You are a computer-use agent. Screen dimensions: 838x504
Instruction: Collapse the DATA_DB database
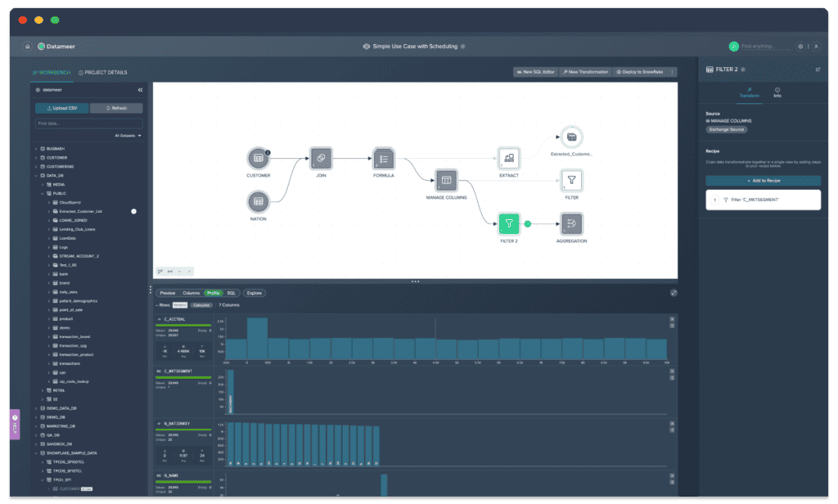pyautogui.click(x=36, y=175)
